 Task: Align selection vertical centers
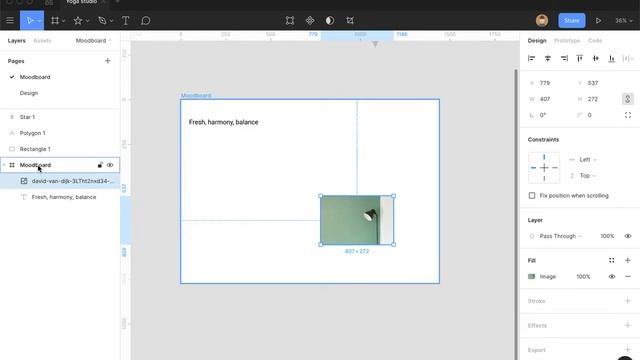pos(596,58)
